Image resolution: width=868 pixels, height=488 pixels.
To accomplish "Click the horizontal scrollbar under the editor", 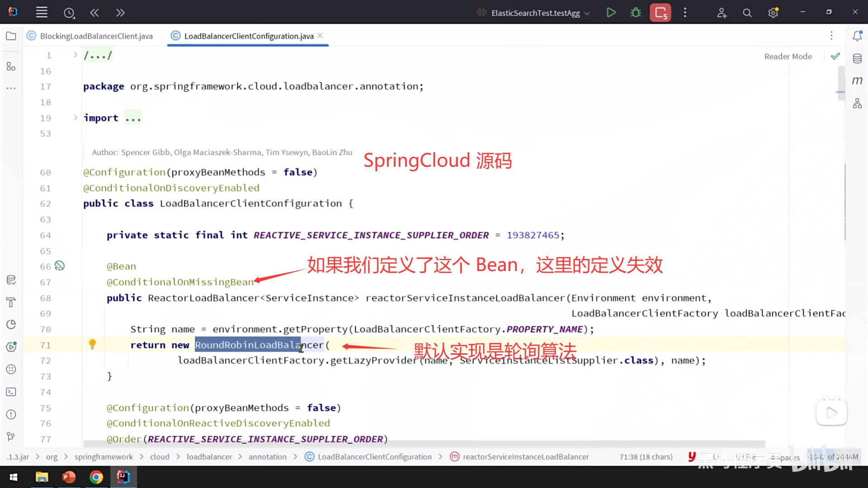I will click(424, 444).
